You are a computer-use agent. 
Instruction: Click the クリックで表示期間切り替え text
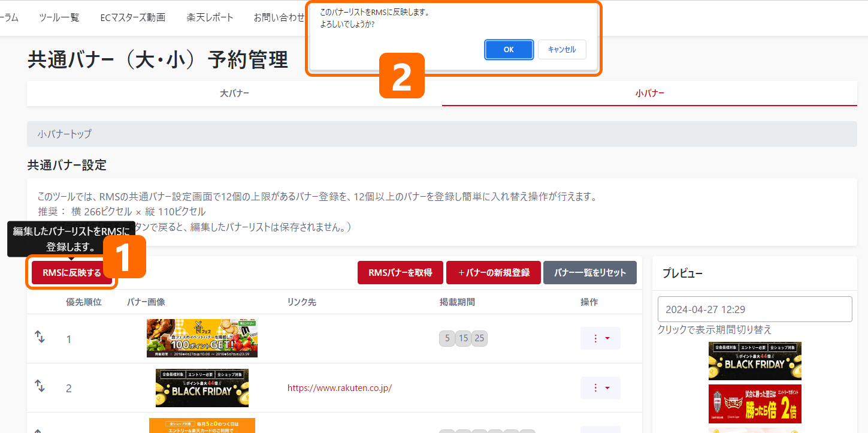pos(715,330)
